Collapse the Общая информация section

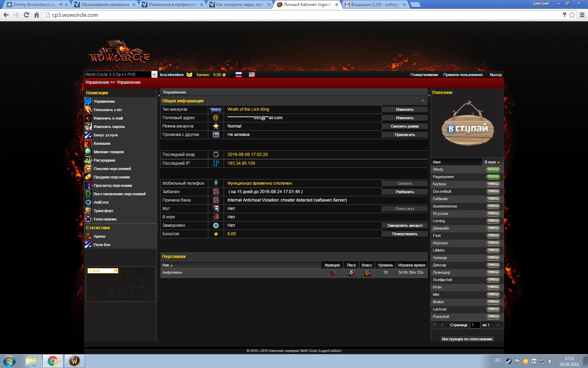[423, 101]
